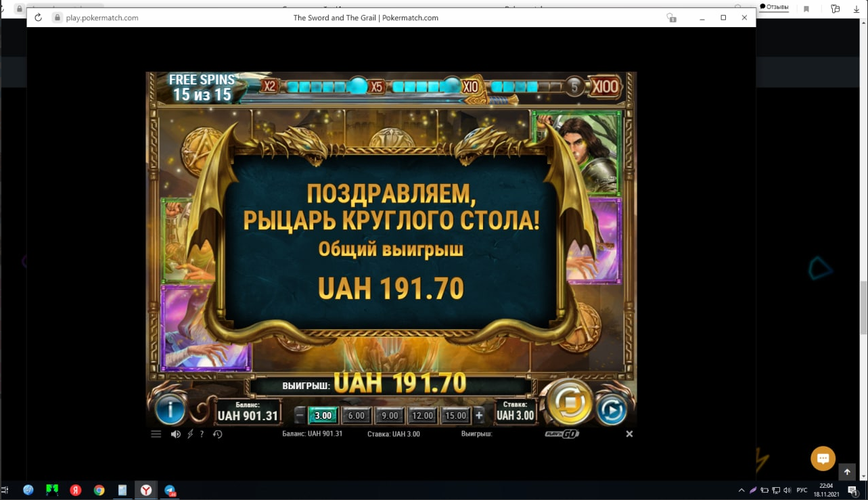Click the scroll-to-top arrow button
The height and width of the screenshot is (500, 868).
[x=847, y=472]
